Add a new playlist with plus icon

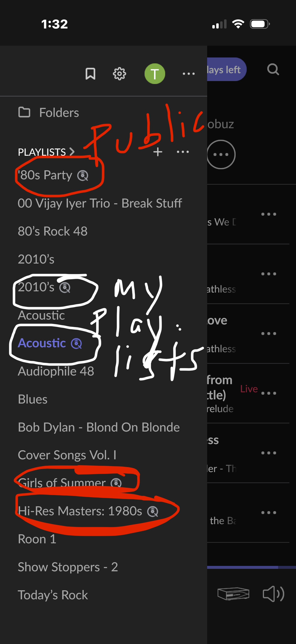click(158, 152)
